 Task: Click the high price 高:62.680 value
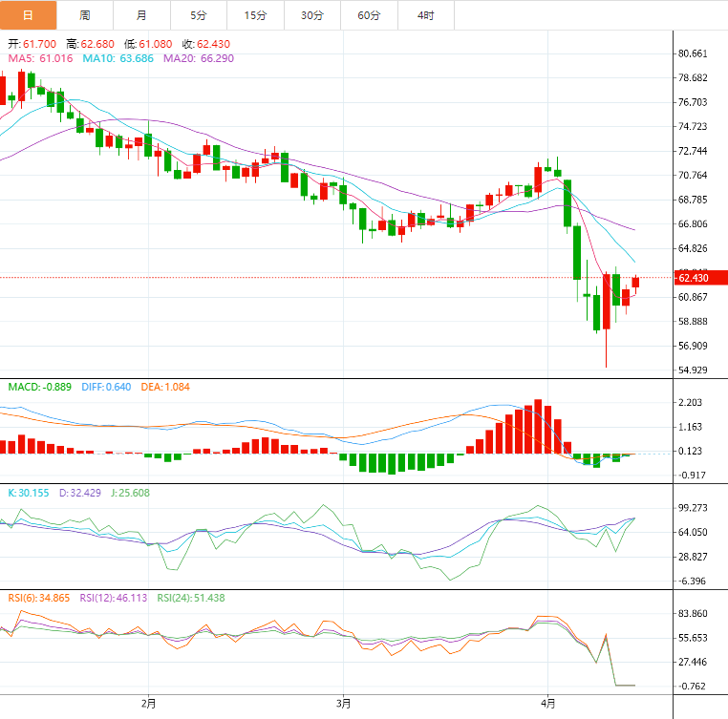click(x=90, y=44)
